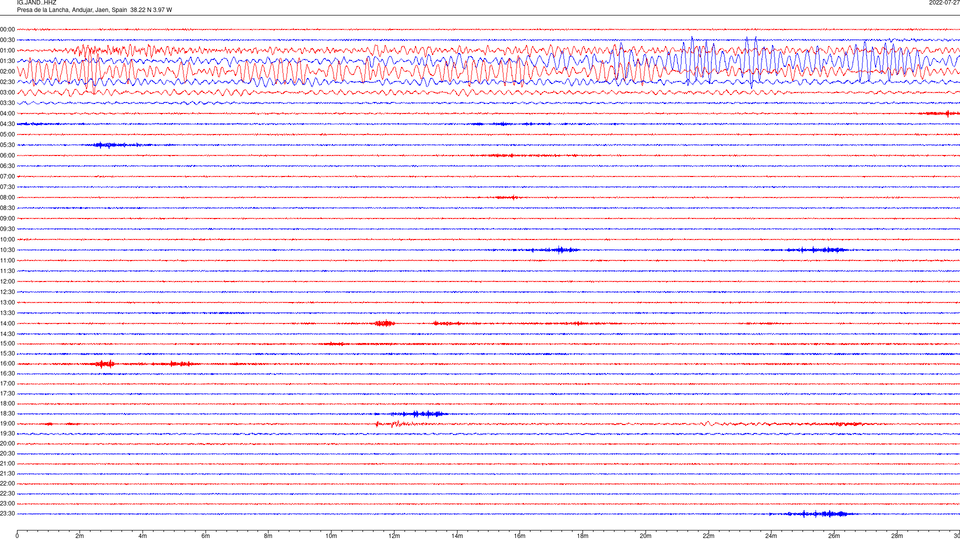Select the 18:30 trace time label

coord(7,414)
